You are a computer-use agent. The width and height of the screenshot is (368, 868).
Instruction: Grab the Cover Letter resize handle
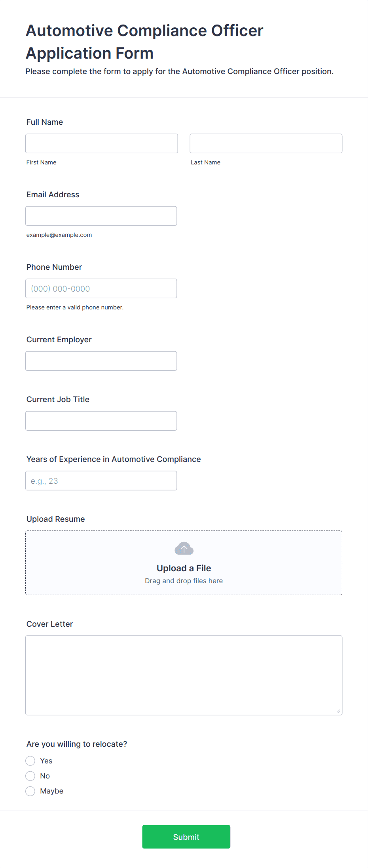point(338,711)
